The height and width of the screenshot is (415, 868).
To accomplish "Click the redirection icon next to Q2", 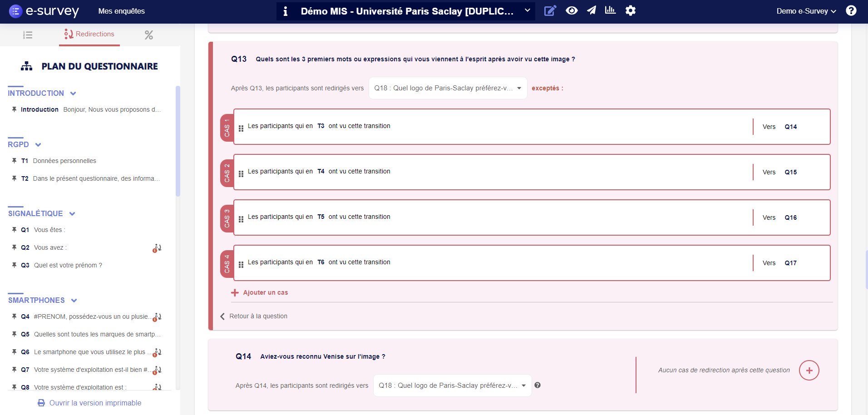I will tap(157, 248).
